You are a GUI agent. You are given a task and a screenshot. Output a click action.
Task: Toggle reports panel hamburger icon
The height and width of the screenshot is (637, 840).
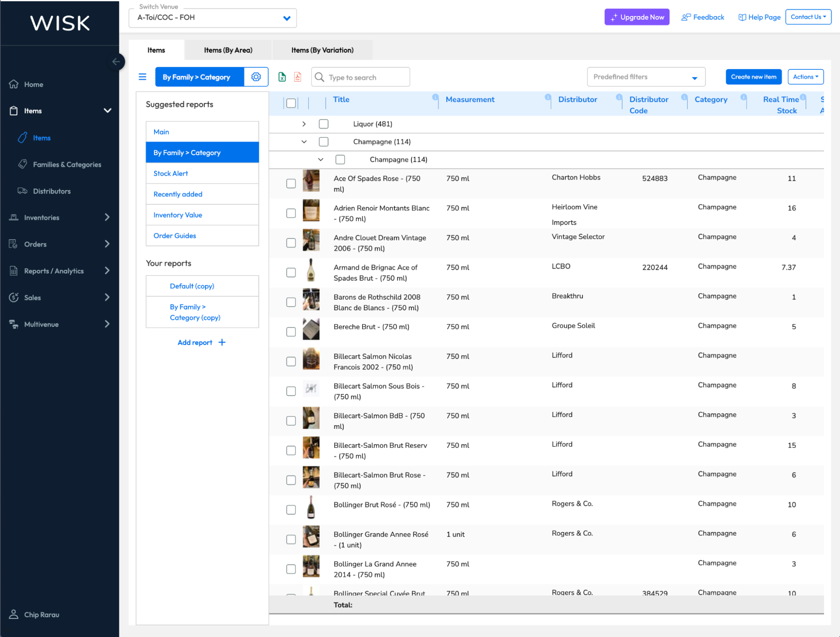click(x=142, y=77)
